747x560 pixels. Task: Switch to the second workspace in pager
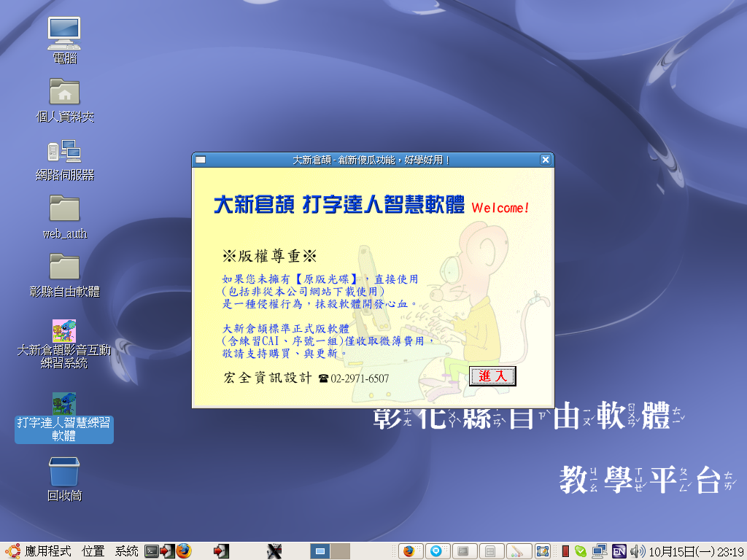pyautogui.click(x=340, y=551)
